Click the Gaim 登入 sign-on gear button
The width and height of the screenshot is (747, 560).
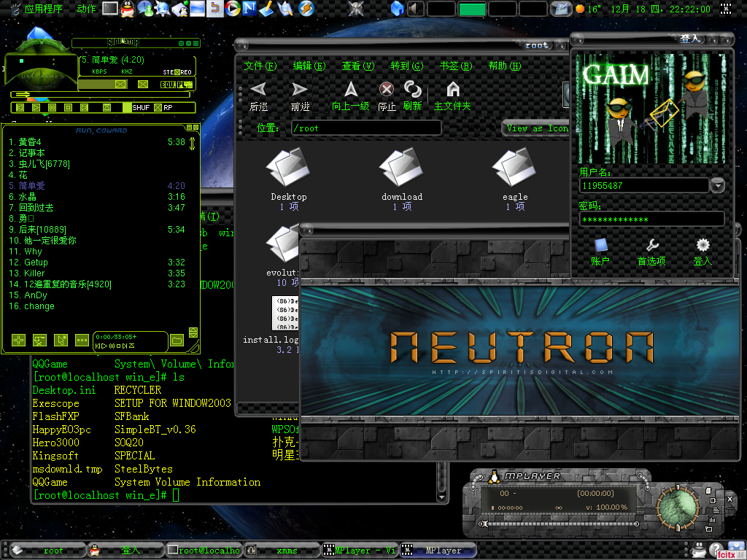pos(703,252)
